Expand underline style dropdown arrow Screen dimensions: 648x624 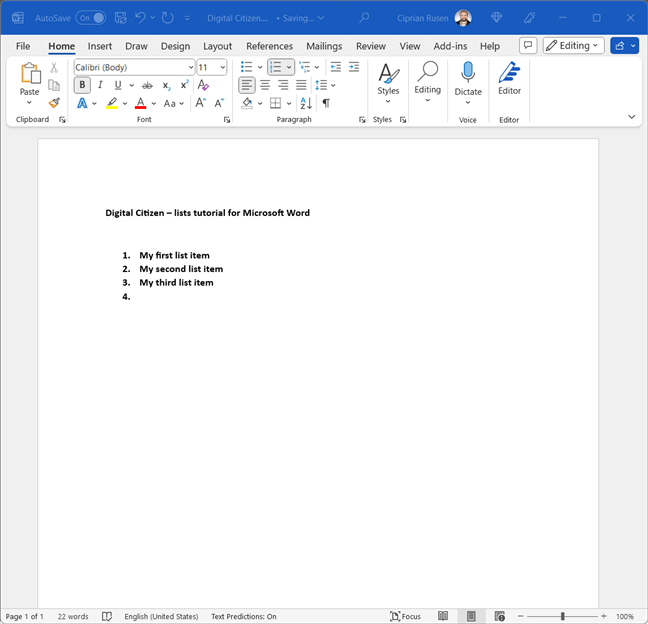click(x=131, y=86)
